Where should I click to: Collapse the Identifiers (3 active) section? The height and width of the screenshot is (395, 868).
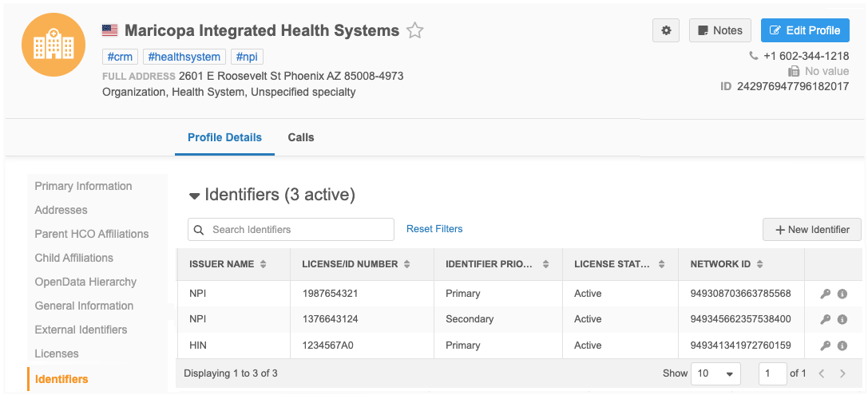point(194,196)
